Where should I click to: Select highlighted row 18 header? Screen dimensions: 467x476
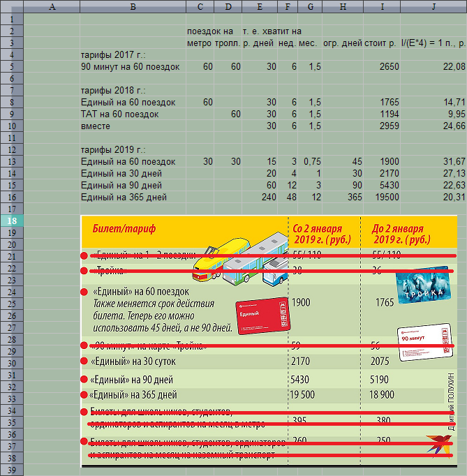(x=12, y=221)
